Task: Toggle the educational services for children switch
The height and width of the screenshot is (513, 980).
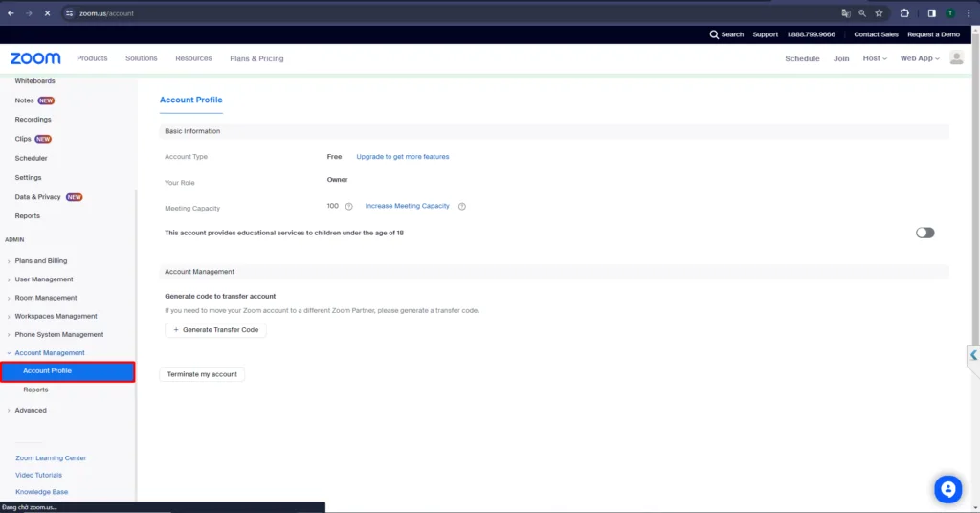Action: (x=924, y=233)
